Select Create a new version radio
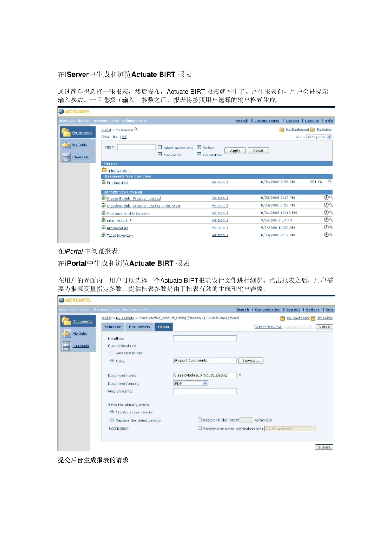The height and width of the screenshot is (555, 392). pyautogui.click(x=112, y=412)
